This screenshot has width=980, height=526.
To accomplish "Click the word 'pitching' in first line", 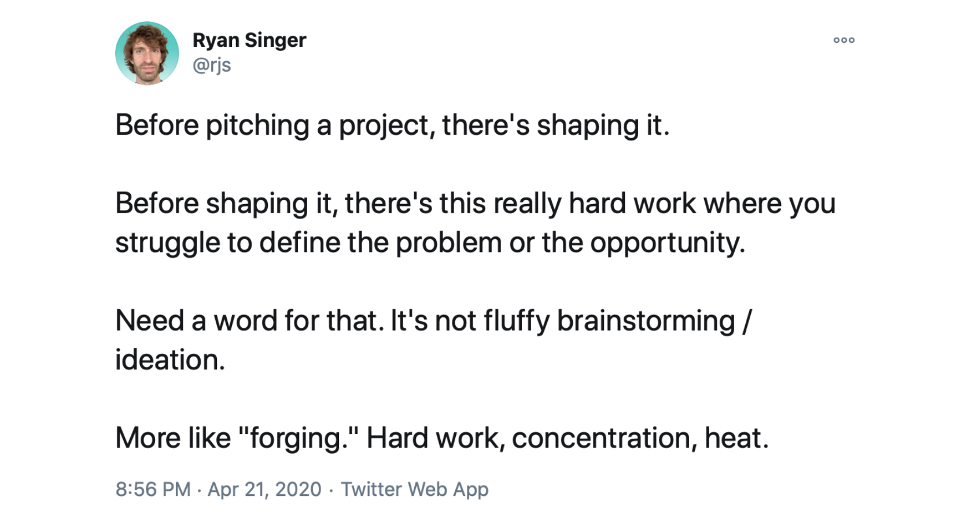I will [257, 125].
